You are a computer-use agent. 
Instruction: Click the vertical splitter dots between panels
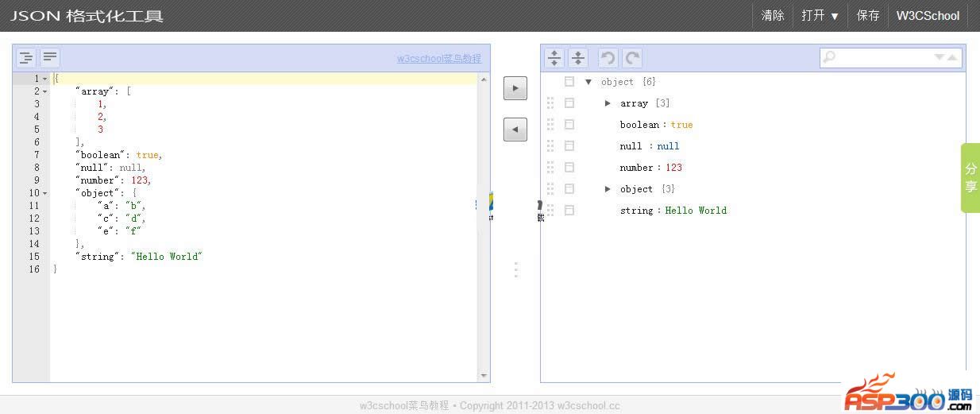tap(516, 269)
